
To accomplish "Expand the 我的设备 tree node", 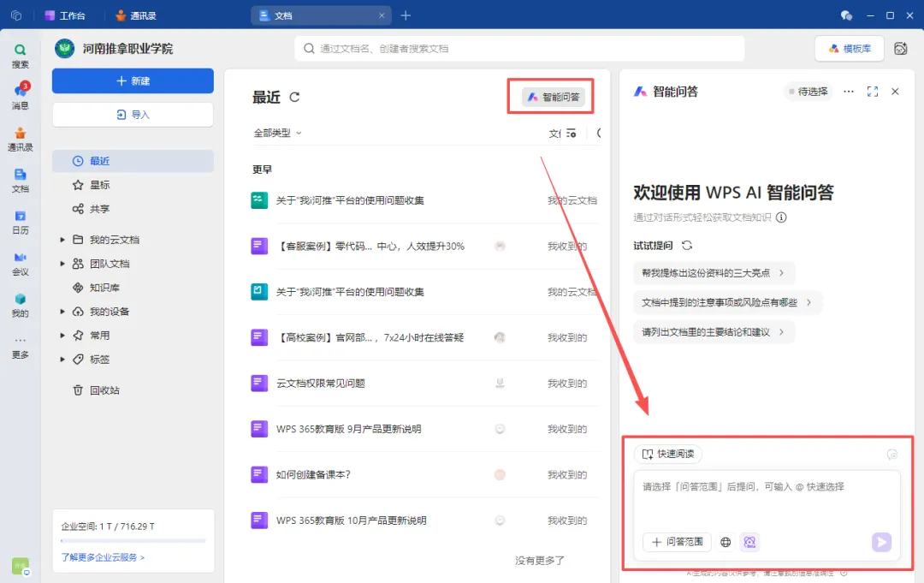I will [62, 312].
